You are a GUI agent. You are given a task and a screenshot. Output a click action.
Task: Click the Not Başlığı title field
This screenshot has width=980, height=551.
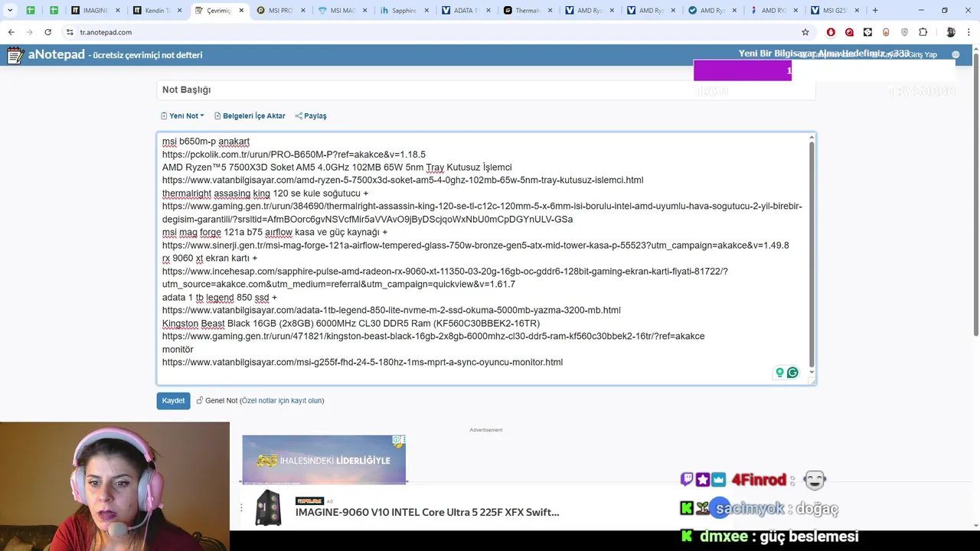point(486,90)
